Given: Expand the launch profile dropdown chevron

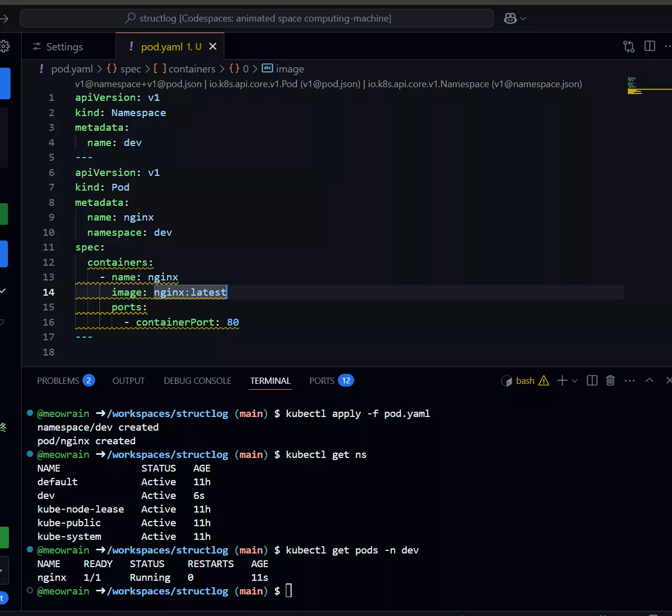Looking at the screenshot, I should click(574, 381).
